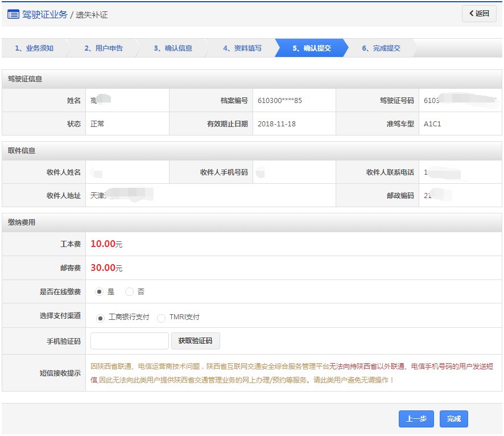
Task: Click the back arrow icon on 返回 button
Action: pyautogui.click(x=472, y=13)
